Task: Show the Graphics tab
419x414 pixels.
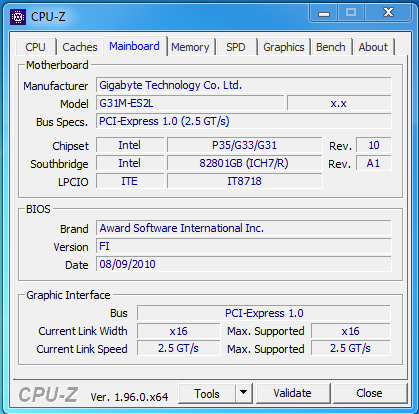Action: point(284,47)
